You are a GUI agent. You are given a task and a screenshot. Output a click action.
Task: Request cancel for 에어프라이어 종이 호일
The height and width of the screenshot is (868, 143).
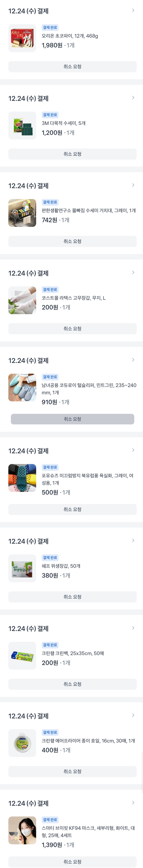72,772
